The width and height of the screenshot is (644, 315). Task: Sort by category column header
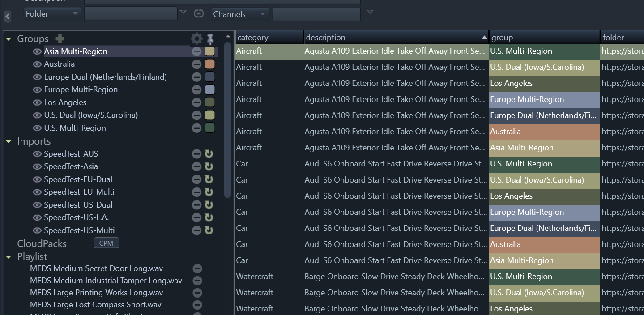coord(269,38)
